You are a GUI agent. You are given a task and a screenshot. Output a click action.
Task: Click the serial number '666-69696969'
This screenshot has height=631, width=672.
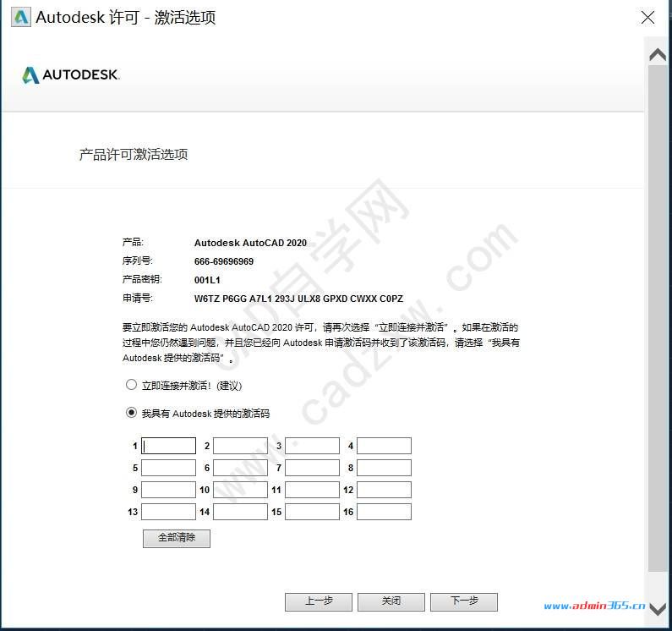224,261
